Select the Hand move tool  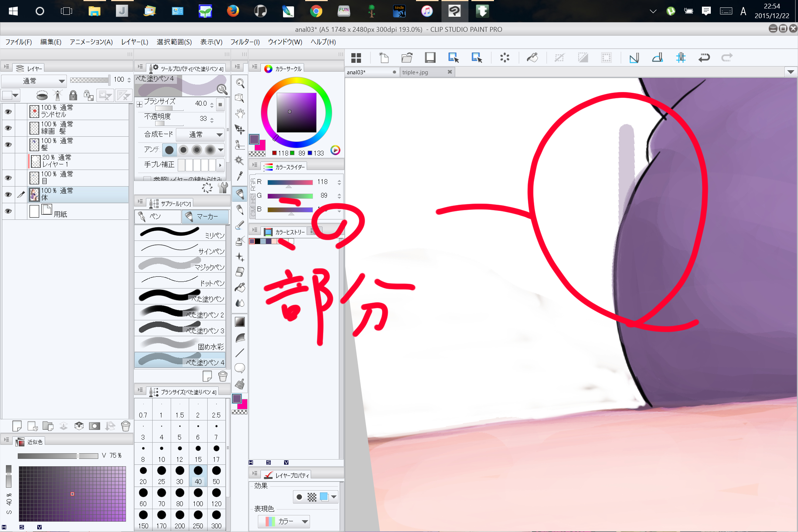point(240,113)
